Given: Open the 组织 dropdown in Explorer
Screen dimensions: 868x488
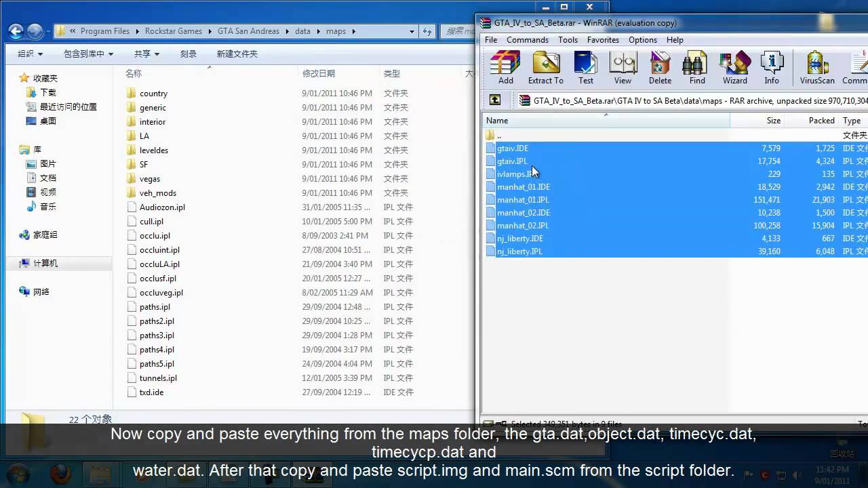Looking at the screenshot, I should (30, 54).
